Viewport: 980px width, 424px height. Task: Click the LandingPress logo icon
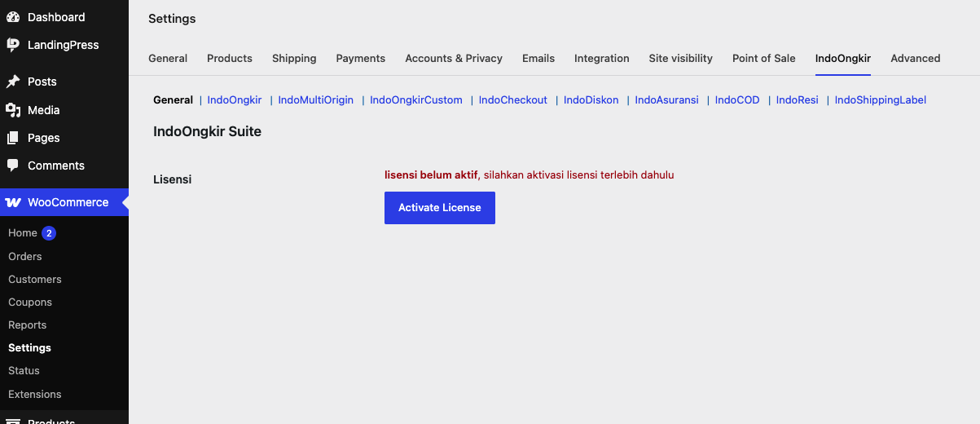coord(13,45)
